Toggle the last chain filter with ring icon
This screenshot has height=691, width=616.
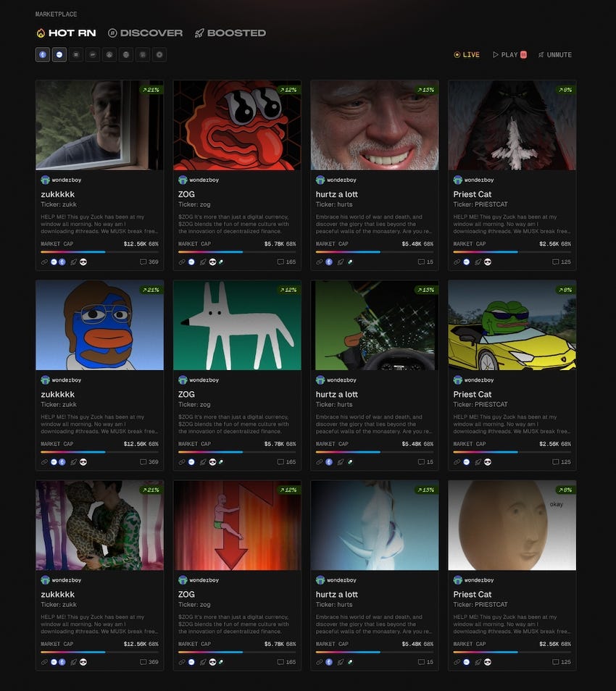click(x=159, y=54)
